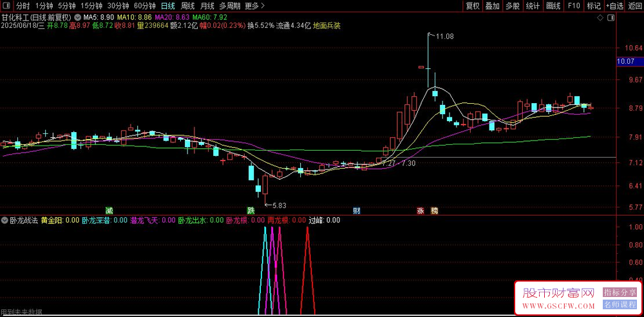The image size is (644, 317).
Task: Click the diamond icon at chart corner
Action: pos(600,18)
